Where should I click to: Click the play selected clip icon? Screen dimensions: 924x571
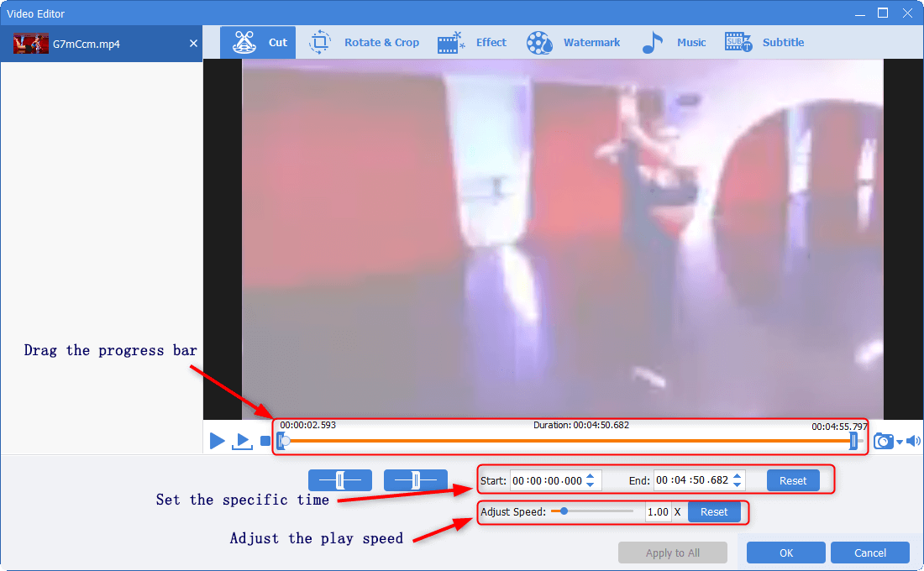(x=242, y=441)
